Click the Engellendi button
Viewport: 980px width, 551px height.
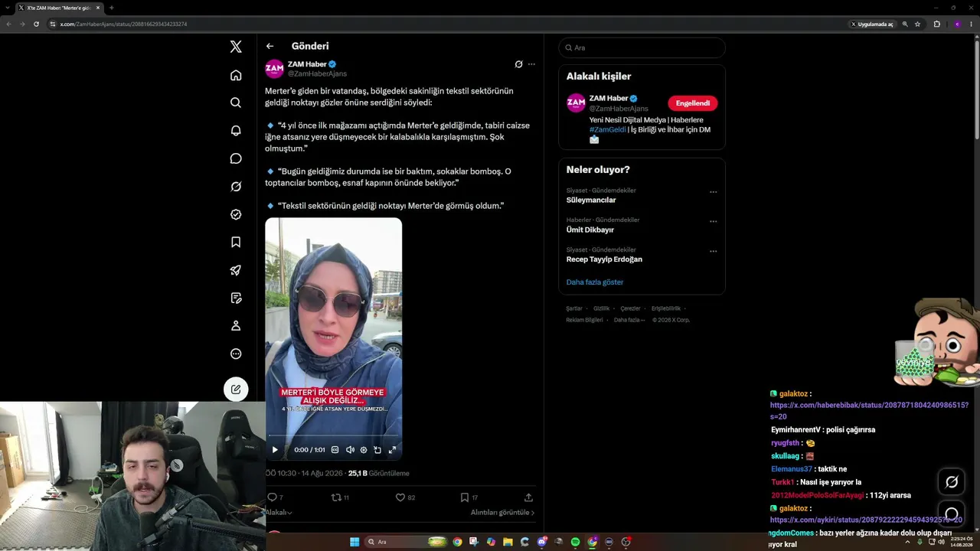692,103
